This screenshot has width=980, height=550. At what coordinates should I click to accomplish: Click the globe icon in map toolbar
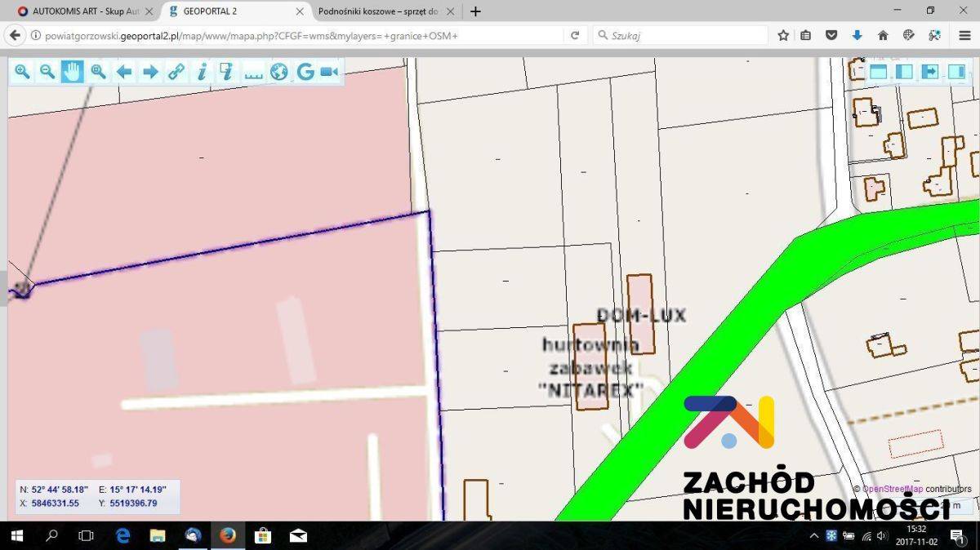(x=279, y=72)
